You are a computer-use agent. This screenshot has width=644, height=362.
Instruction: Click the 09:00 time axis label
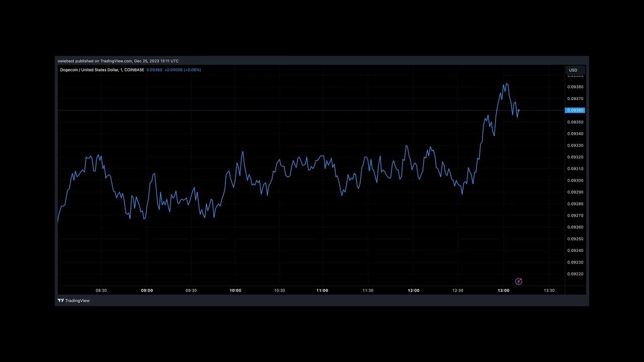pyautogui.click(x=147, y=291)
